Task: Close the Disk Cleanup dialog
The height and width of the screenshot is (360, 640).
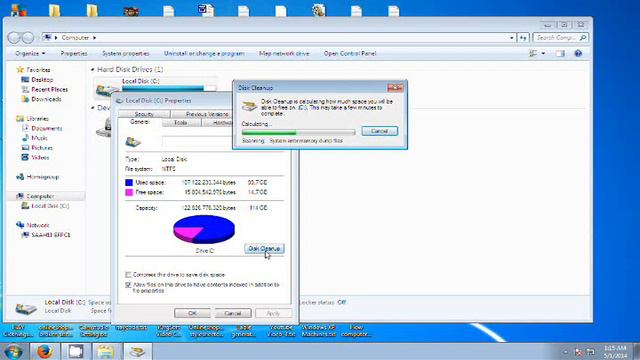Action: click(x=395, y=87)
